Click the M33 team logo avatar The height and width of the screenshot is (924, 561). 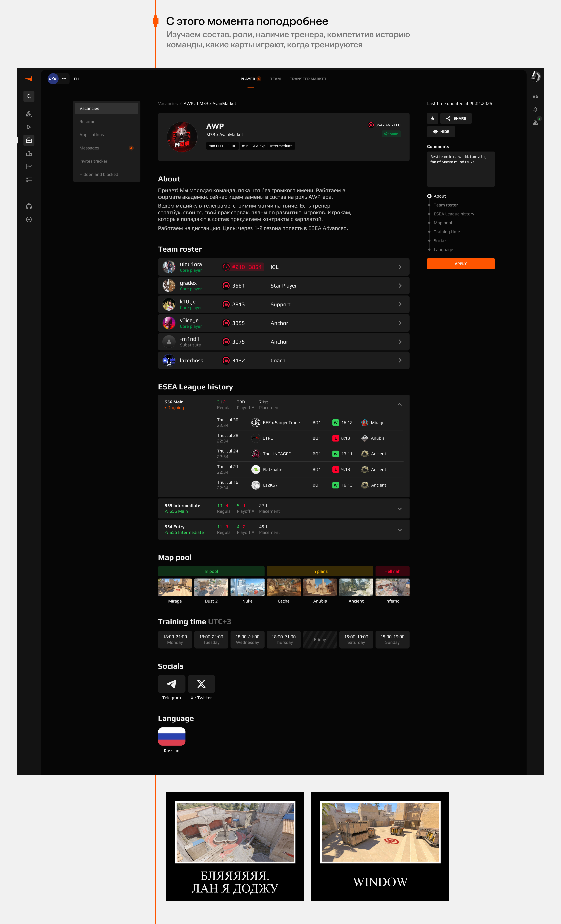coord(182,137)
